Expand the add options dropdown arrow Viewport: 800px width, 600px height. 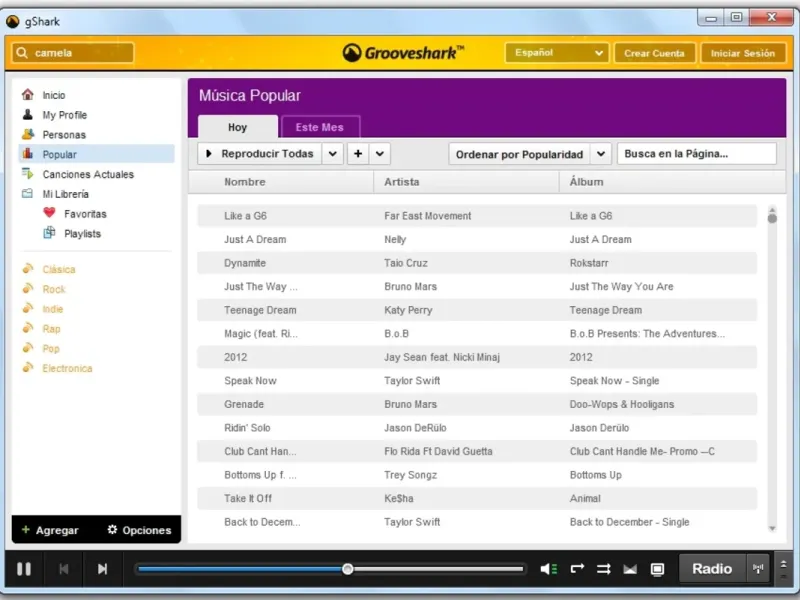[380, 154]
